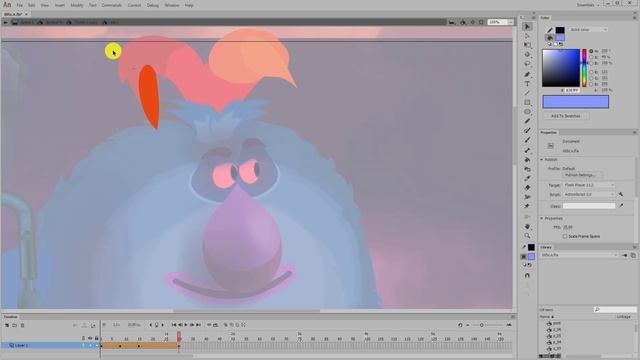640x360 pixels.
Task: Click the Add To Swatches button
Action: point(566,116)
